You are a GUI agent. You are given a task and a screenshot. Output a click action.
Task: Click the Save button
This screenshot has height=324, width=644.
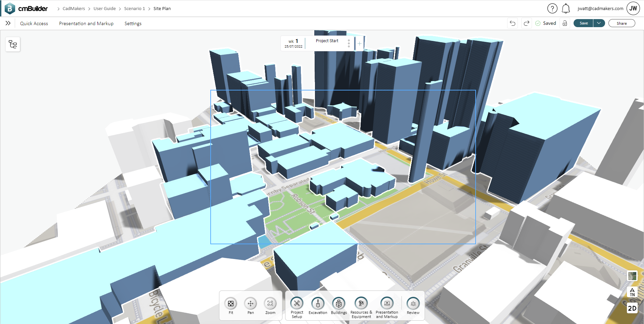point(584,23)
